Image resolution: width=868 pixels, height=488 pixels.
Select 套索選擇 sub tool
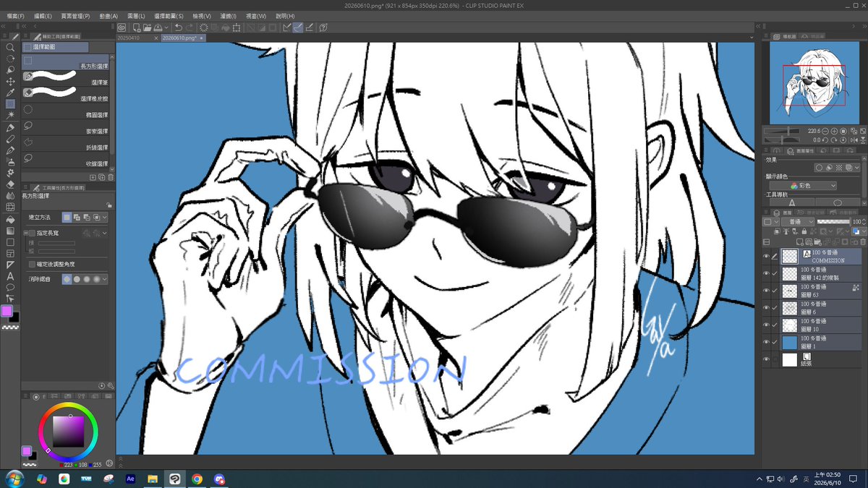tap(66, 127)
